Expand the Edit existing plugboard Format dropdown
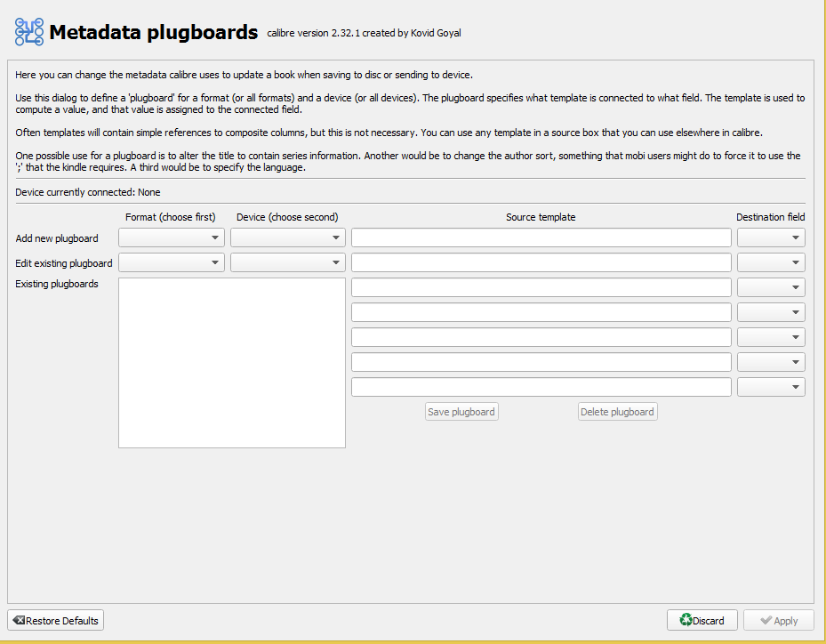826x644 pixels. [x=172, y=262]
